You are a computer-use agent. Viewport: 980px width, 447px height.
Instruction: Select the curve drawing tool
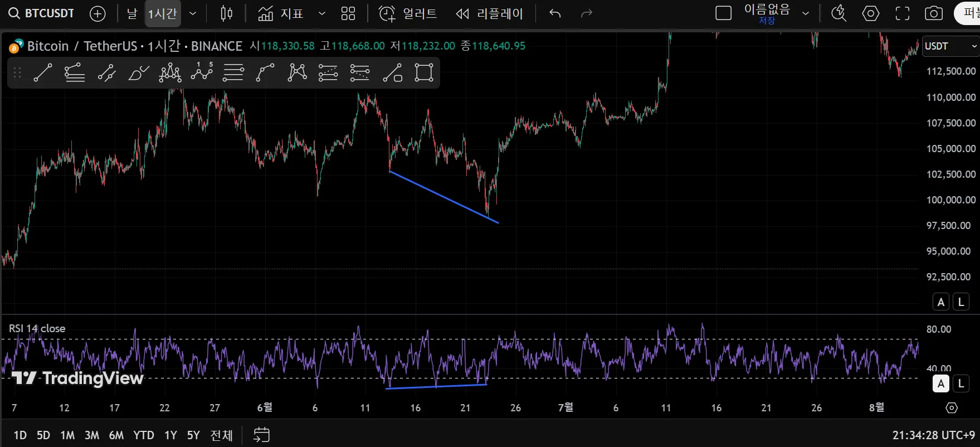pos(265,73)
